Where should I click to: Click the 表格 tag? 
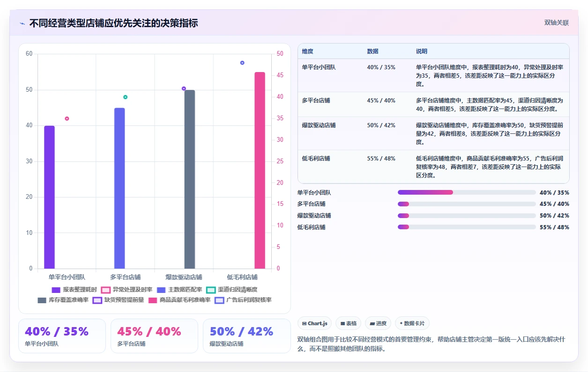click(x=349, y=323)
